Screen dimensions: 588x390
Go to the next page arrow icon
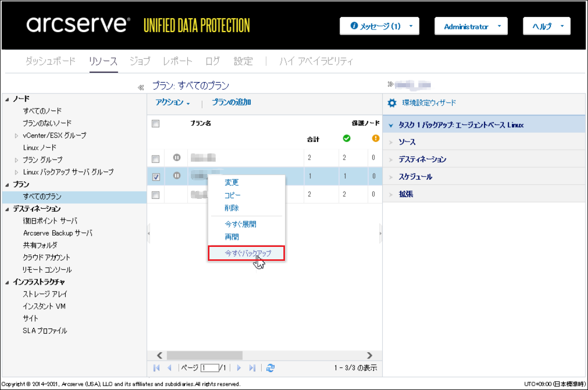click(x=239, y=368)
